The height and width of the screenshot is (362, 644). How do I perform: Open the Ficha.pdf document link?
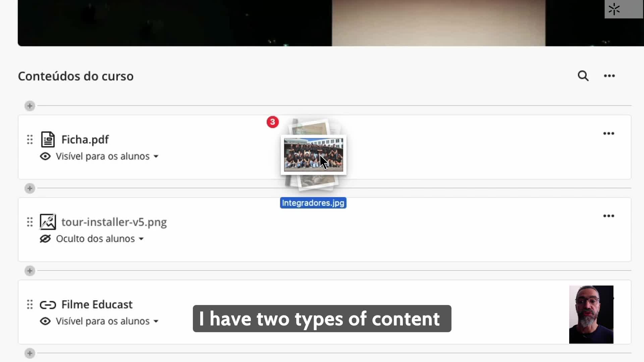pyautogui.click(x=85, y=139)
